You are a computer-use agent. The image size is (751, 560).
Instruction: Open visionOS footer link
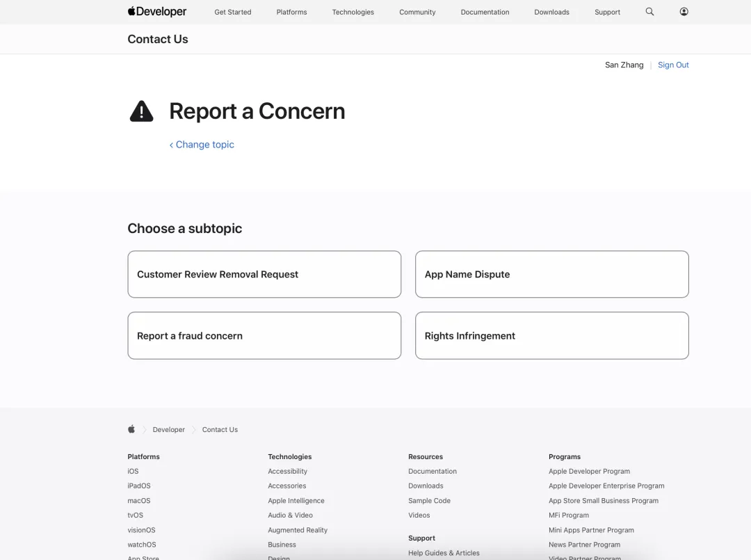pyautogui.click(x=141, y=530)
